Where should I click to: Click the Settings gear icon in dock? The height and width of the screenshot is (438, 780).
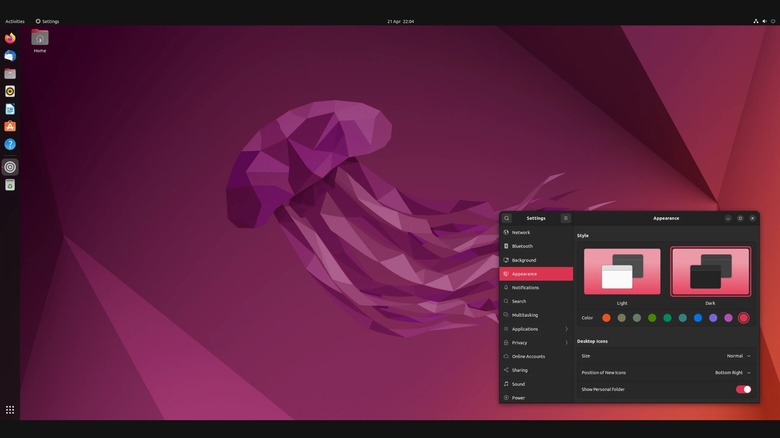click(10, 167)
